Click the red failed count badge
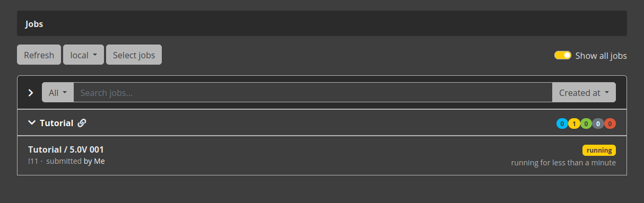644x203 pixels. tap(610, 123)
